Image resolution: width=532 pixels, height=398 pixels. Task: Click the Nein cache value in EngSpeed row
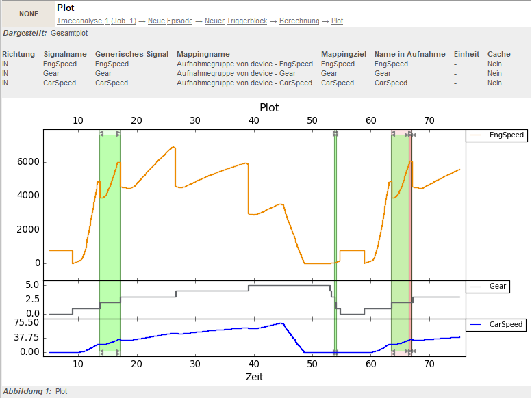pyautogui.click(x=494, y=64)
